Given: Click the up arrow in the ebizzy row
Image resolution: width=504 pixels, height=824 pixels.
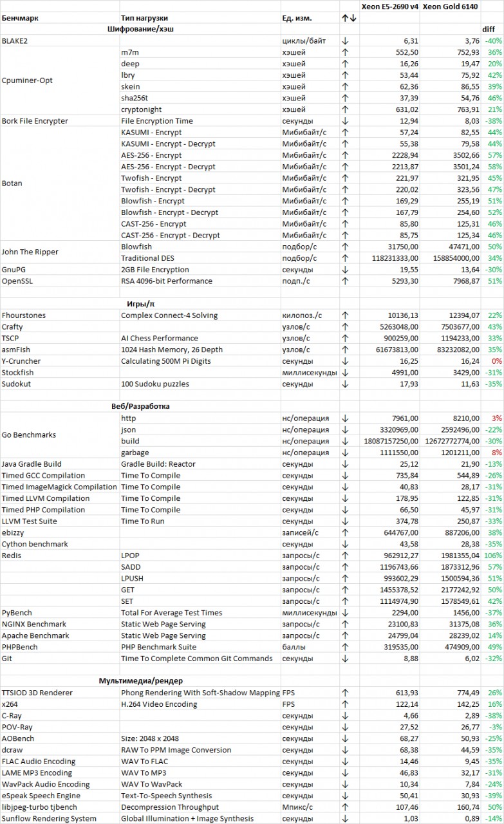Looking at the screenshot, I should click(x=345, y=532).
